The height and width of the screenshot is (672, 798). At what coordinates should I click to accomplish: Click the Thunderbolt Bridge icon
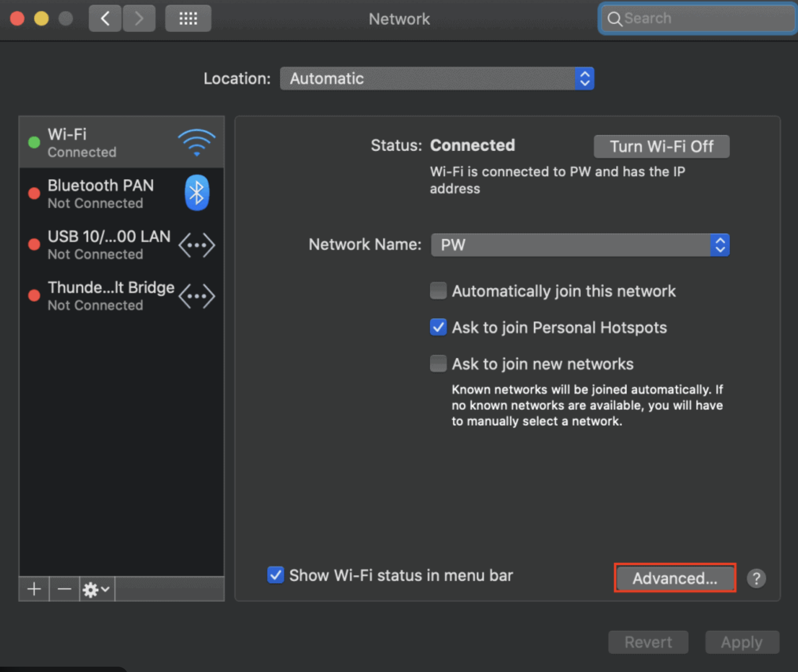coord(197,296)
